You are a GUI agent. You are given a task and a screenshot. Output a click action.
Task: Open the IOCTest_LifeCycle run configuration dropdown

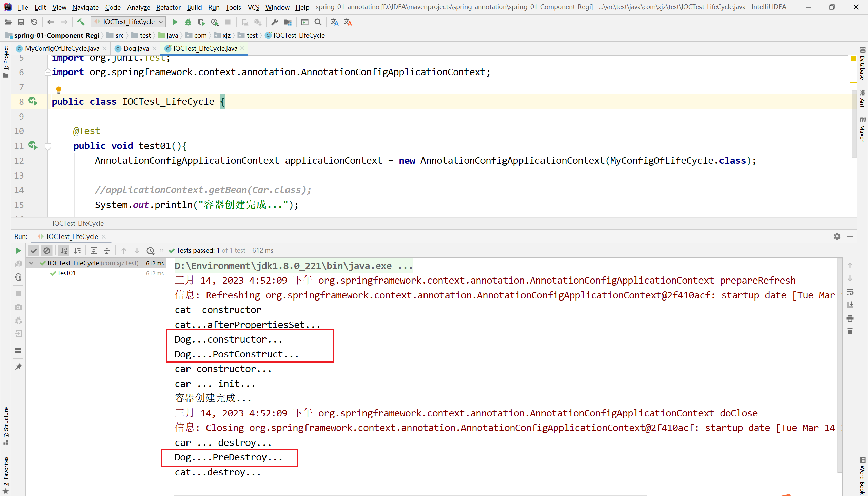[x=129, y=22]
